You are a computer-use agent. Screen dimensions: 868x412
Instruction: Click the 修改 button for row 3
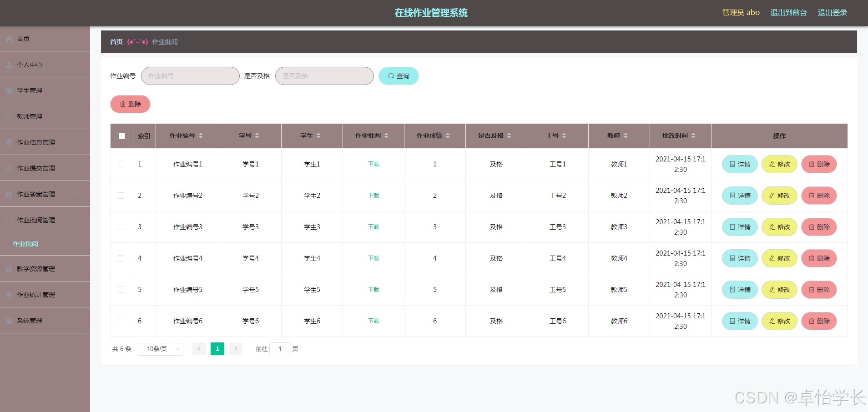[779, 227]
